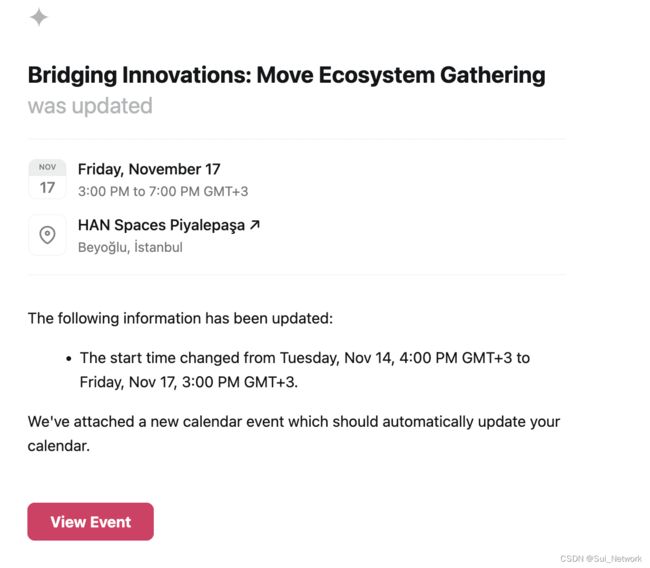Click the Beyoğlu, İstanbul address text
Screen dimensions: 650x568
(x=130, y=247)
